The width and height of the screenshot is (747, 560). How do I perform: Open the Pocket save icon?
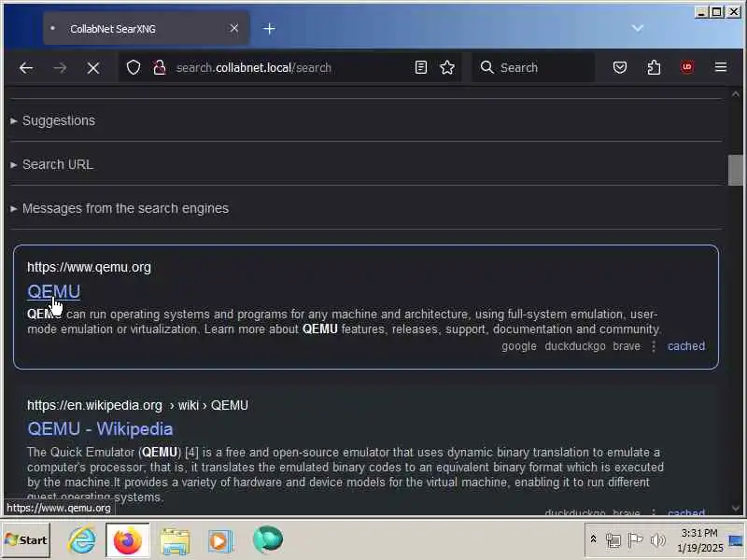point(620,67)
